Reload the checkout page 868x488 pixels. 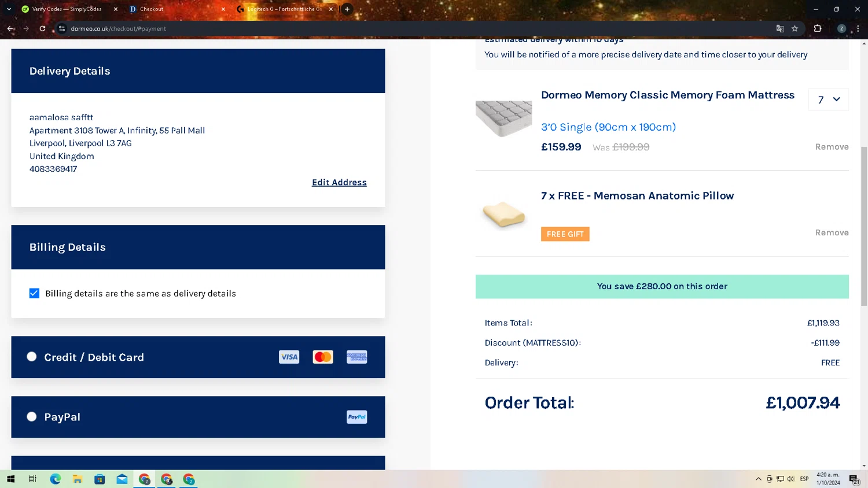click(x=42, y=28)
